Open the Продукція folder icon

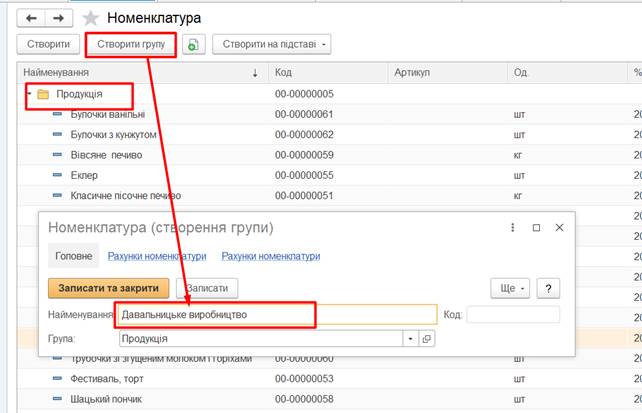(42, 96)
